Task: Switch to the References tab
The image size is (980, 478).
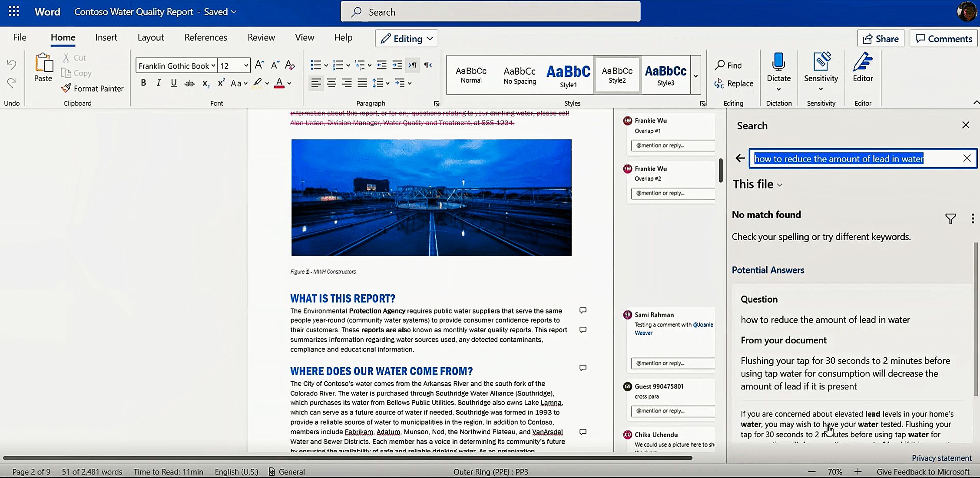Action: coord(205,37)
